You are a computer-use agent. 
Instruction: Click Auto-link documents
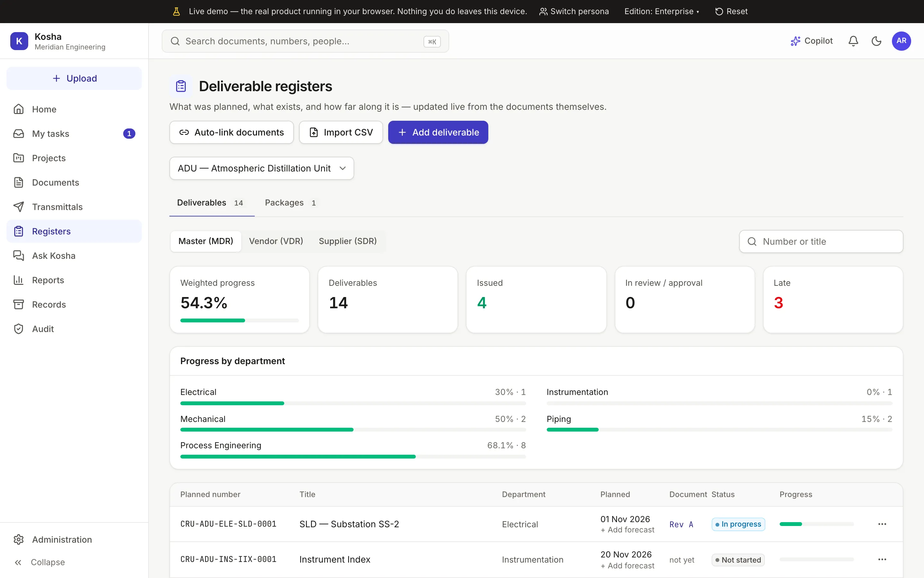[231, 132]
